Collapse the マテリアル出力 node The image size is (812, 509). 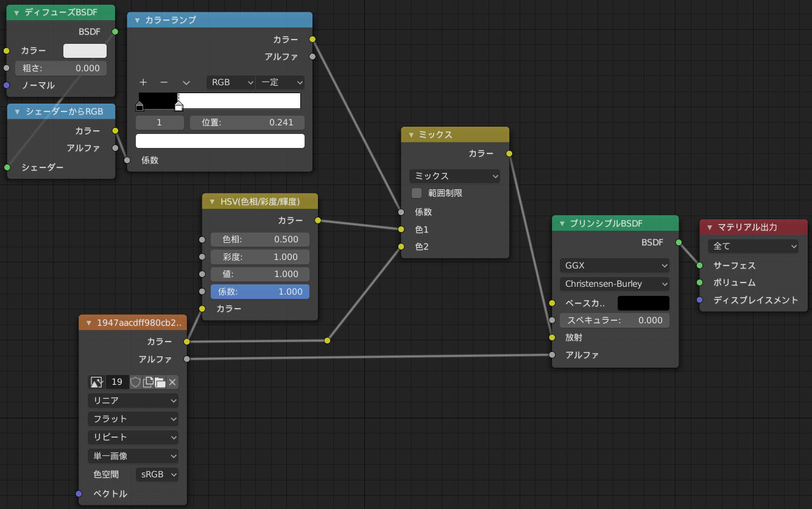point(710,227)
